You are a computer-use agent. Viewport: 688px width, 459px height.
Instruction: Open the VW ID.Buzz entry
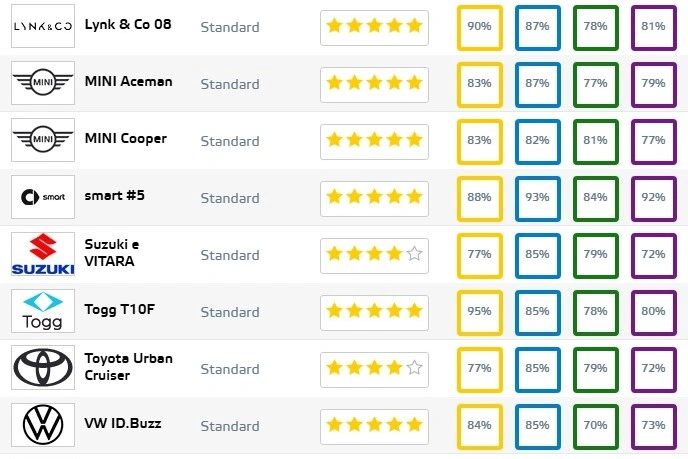123,423
